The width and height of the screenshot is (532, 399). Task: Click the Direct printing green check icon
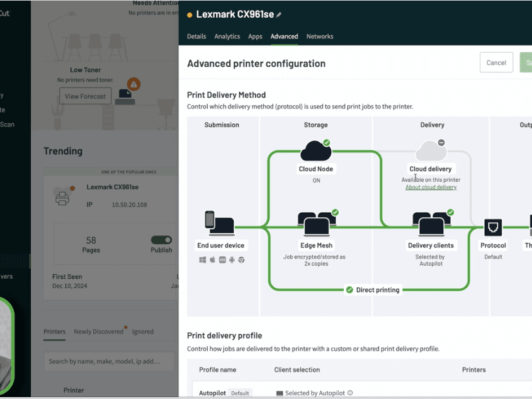tap(349, 289)
